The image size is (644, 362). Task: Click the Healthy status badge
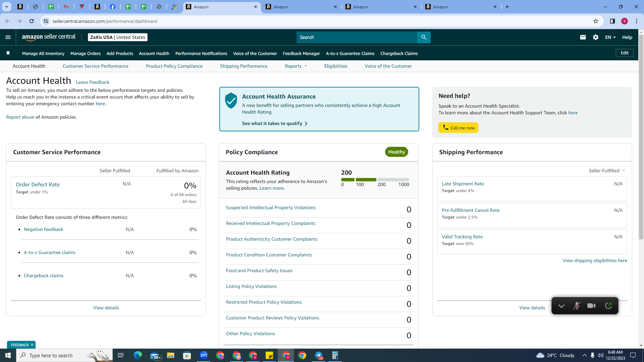tap(396, 152)
